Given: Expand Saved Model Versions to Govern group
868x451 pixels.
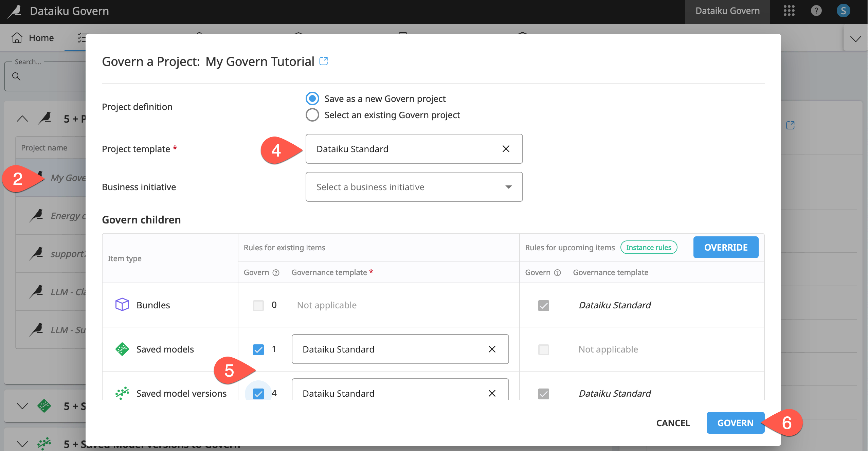Looking at the screenshot, I should pos(22,444).
